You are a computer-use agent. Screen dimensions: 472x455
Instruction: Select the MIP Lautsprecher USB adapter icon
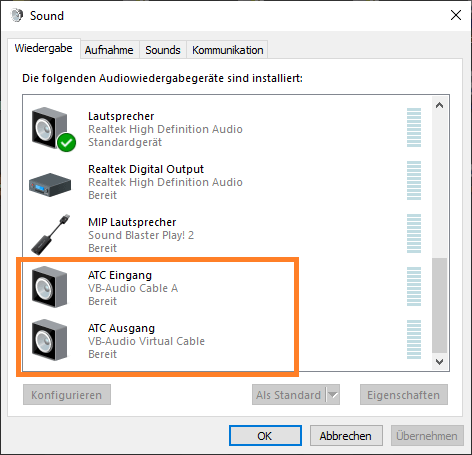pyautogui.click(x=51, y=235)
